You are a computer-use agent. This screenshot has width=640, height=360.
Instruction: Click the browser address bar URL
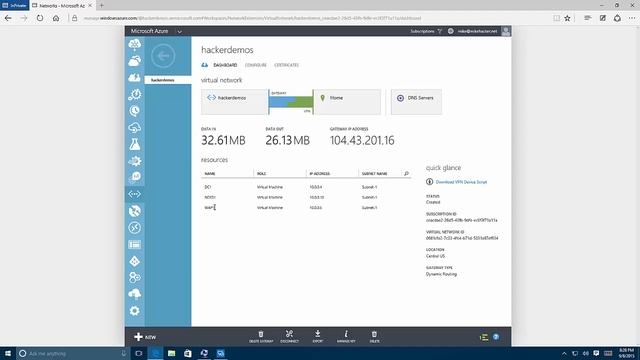click(252, 18)
